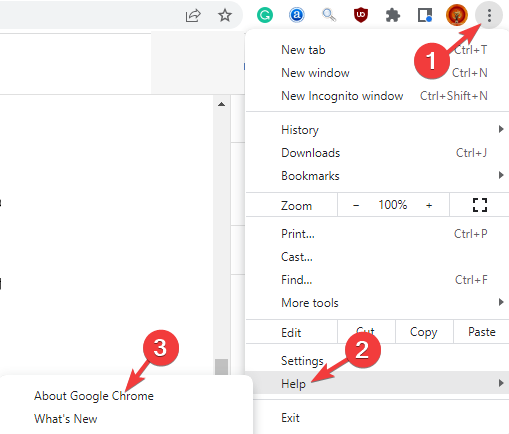Click the blue 'a' extension icon

296,15
